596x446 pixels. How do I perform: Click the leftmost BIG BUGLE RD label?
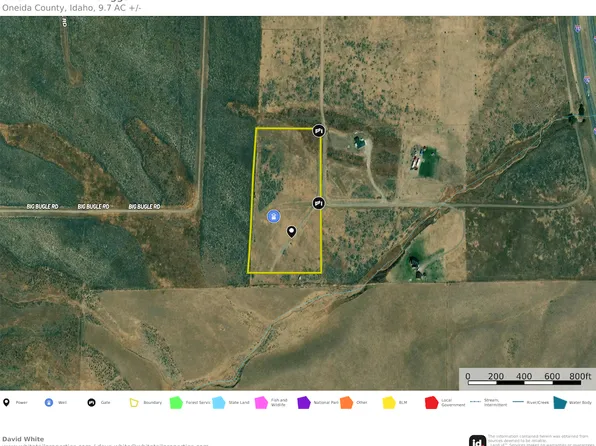(x=43, y=206)
